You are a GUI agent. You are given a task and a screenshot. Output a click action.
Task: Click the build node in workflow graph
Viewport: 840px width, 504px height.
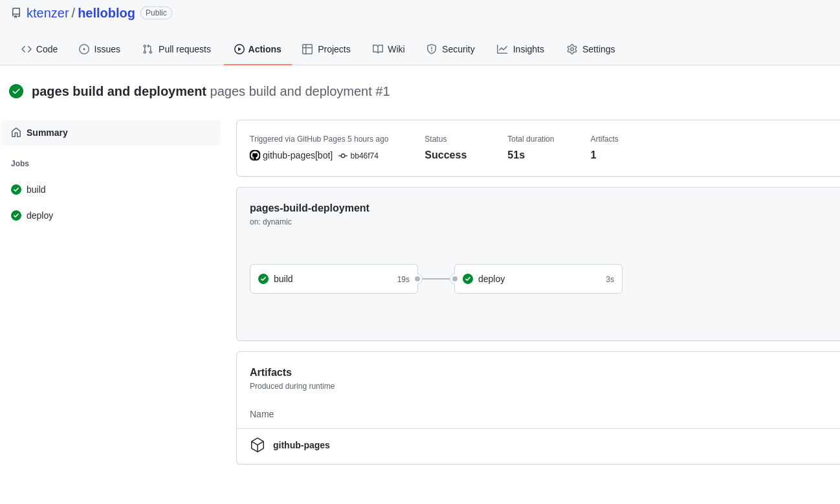point(334,279)
